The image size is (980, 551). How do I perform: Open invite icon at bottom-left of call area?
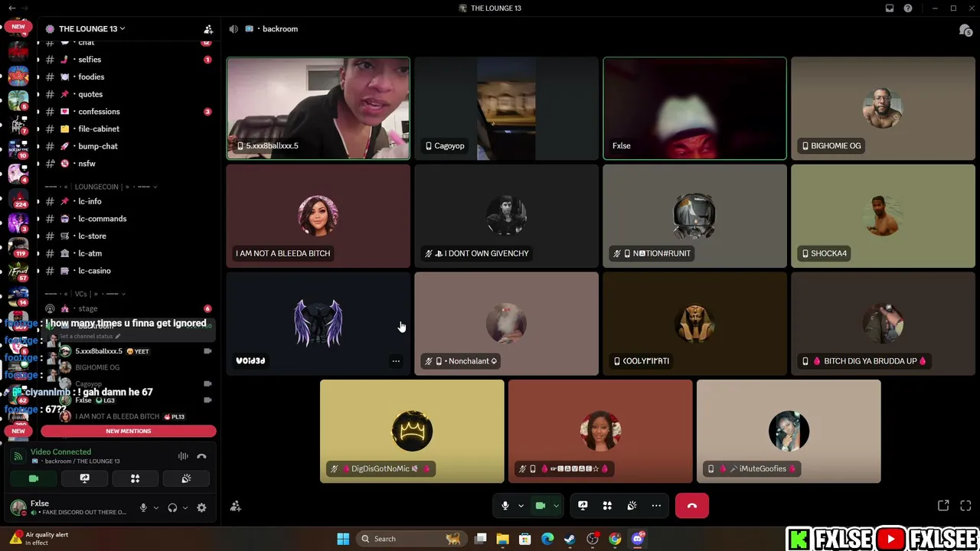coord(236,506)
